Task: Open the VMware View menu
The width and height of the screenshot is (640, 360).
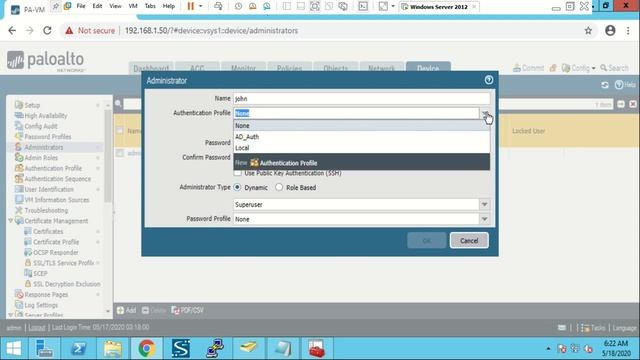Action: [x=115, y=6]
